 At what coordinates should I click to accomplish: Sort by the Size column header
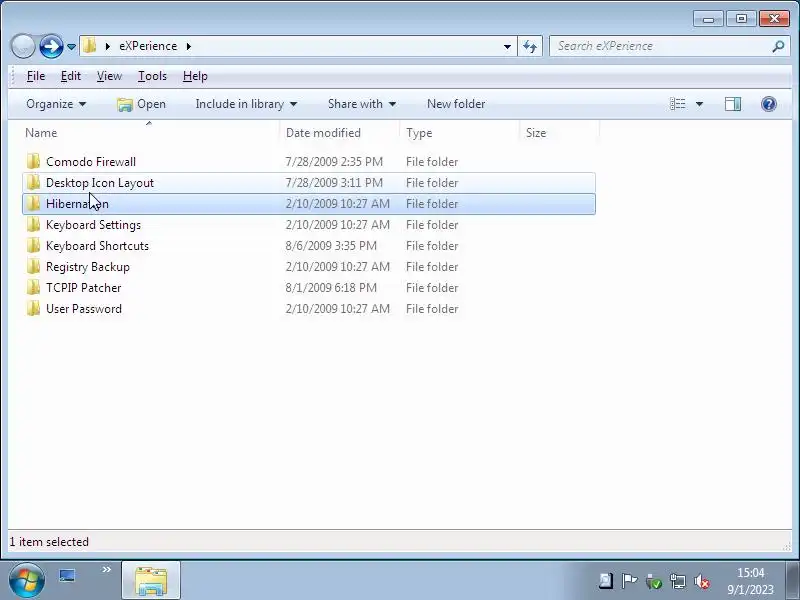pyautogui.click(x=559, y=133)
